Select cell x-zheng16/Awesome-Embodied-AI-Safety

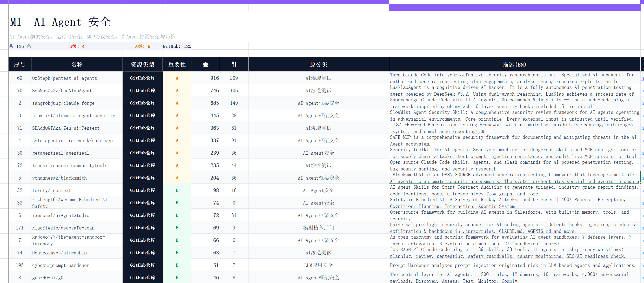pyautogui.click(x=77, y=203)
